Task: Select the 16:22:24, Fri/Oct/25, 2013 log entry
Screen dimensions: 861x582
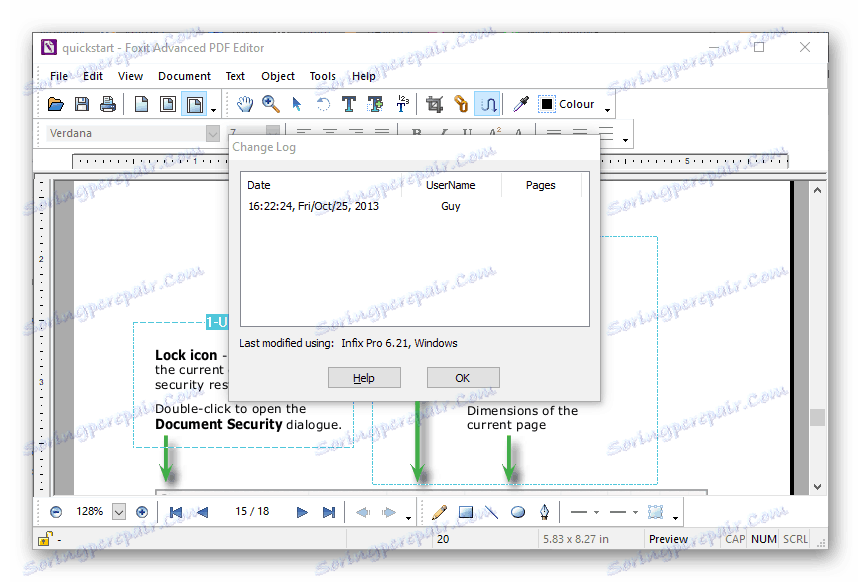Action: pos(314,206)
